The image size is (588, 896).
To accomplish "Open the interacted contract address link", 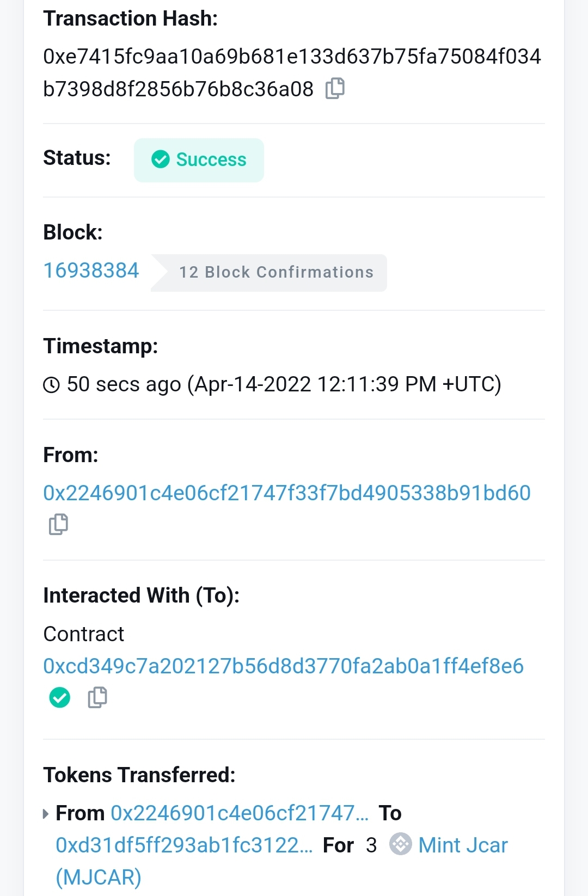I will coord(283,666).
